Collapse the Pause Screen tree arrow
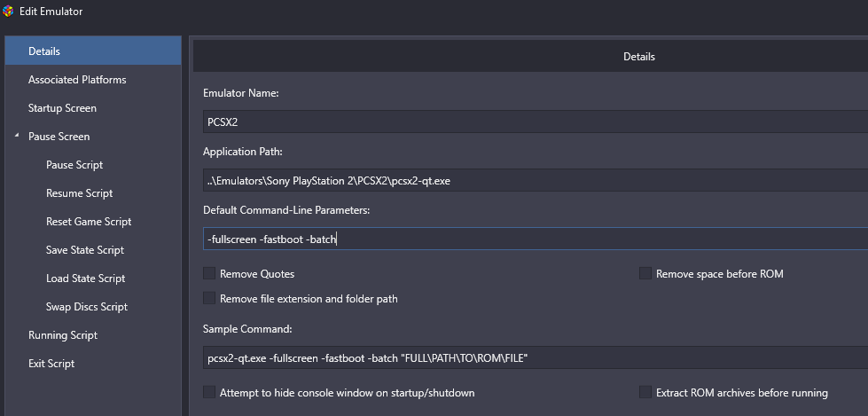The height and width of the screenshot is (416, 868). pyautogui.click(x=17, y=135)
